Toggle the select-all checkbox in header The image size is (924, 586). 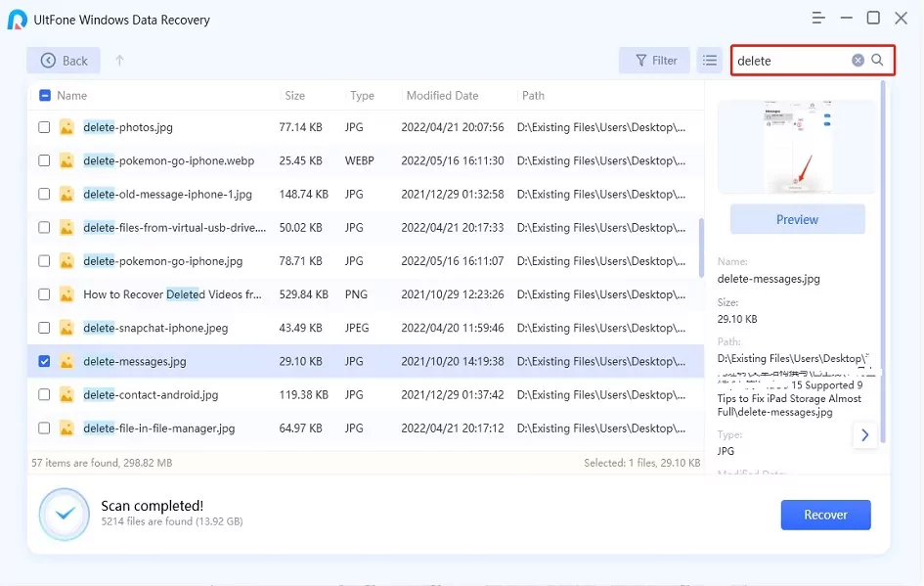pyautogui.click(x=44, y=96)
